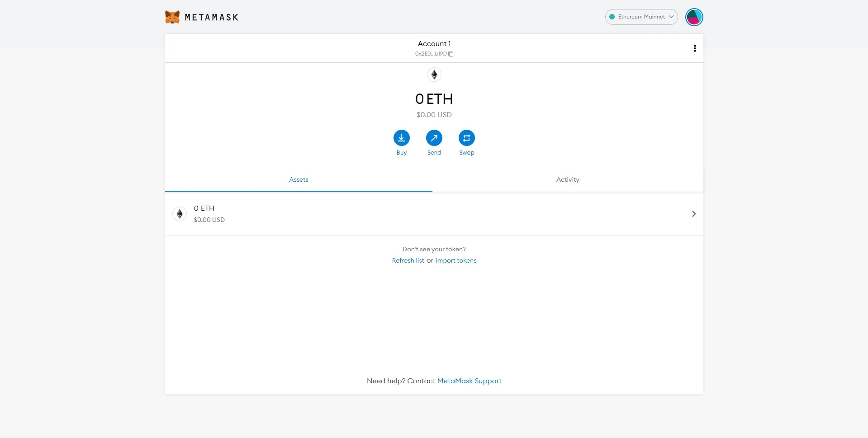Click the Ethereum icon in the ETH asset row
The width and height of the screenshot is (868, 438).
[x=180, y=214]
